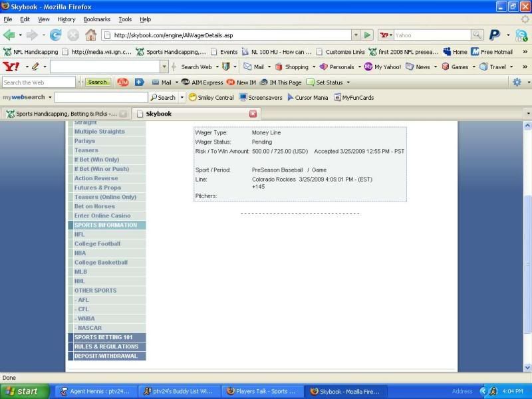Open the History menu

(x=66, y=19)
